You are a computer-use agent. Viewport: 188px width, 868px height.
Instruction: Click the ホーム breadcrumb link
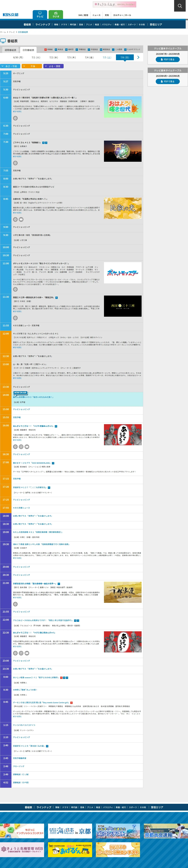[x=3, y=32]
